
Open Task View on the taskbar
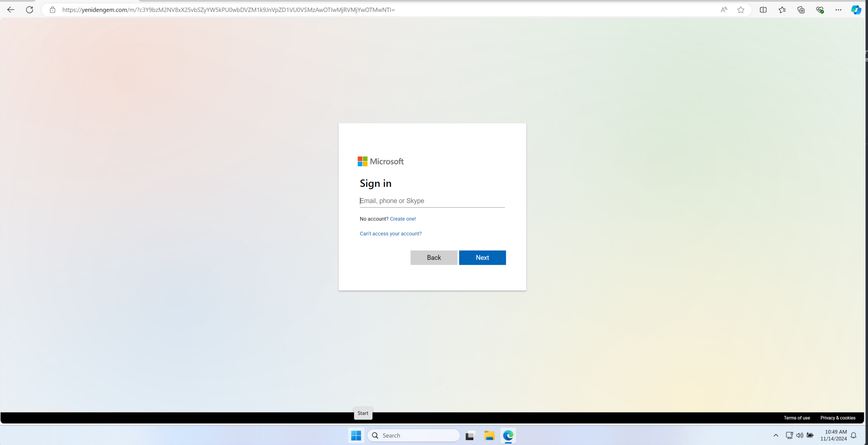point(470,435)
